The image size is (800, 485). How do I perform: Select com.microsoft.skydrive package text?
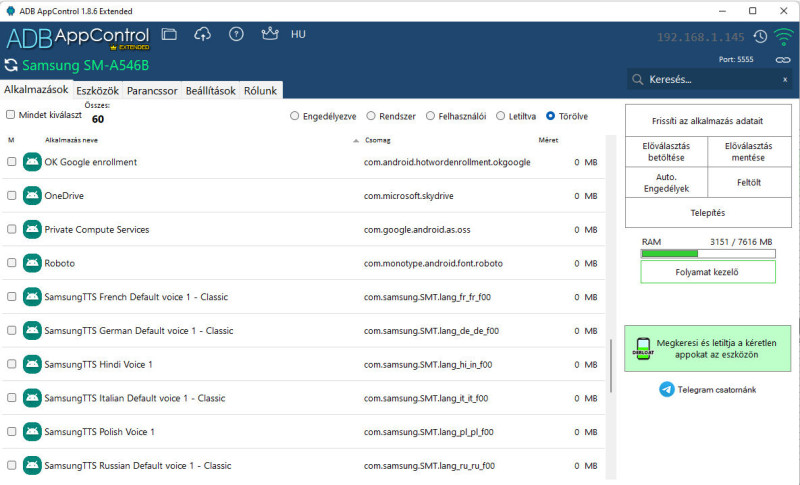click(409, 196)
